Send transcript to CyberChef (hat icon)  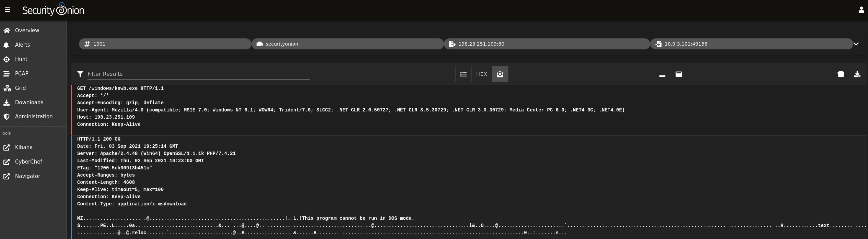point(841,74)
